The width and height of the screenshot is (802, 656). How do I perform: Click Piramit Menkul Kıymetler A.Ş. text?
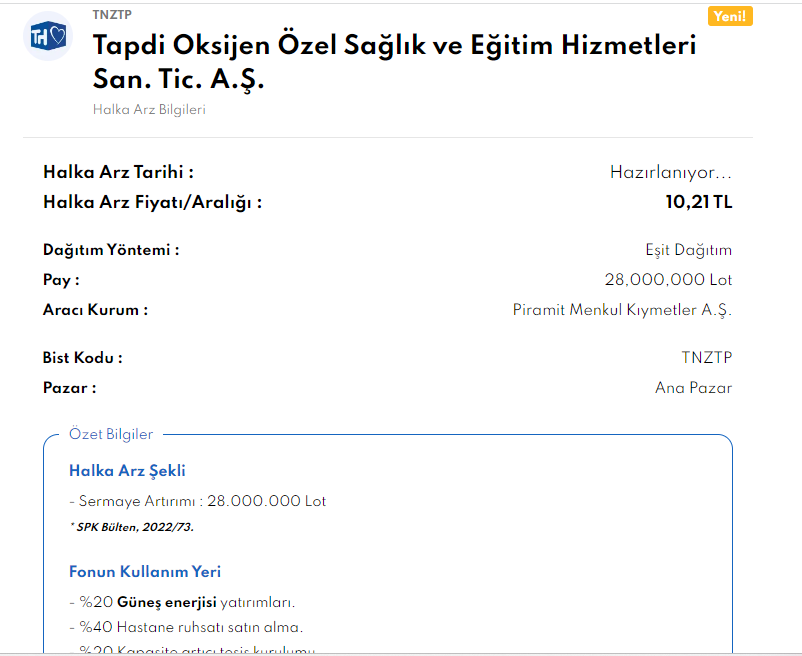pyautogui.click(x=622, y=310)
